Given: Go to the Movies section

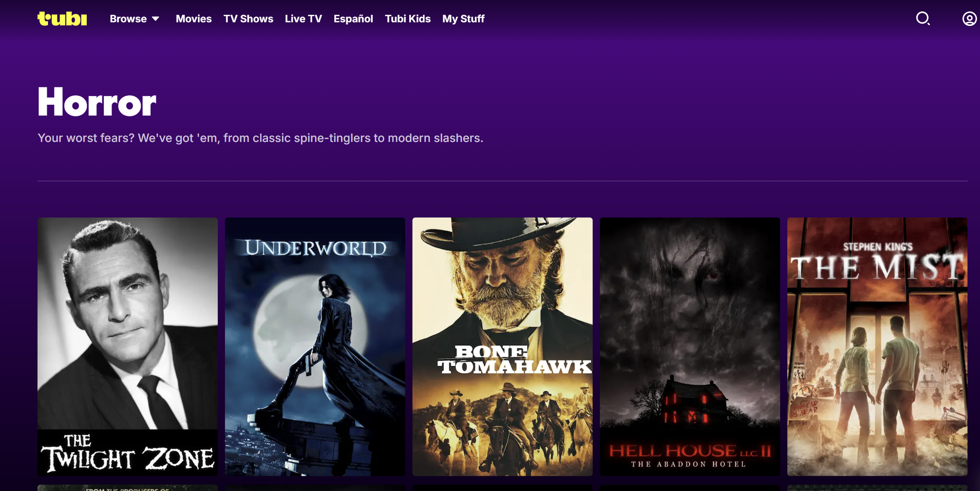Looking at the screenshot, I should (194, 19).
